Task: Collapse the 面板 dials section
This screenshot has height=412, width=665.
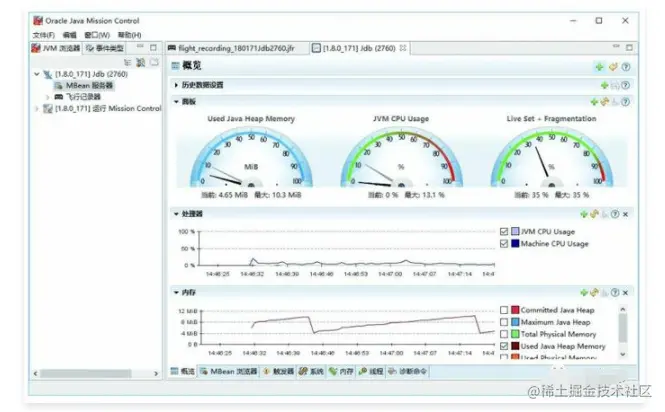Action: click(176, 102)
